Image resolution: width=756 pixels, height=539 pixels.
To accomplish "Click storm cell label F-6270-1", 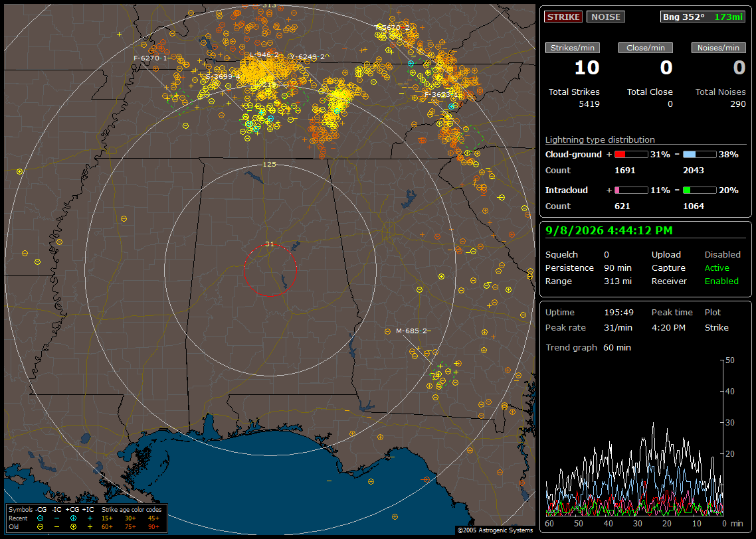I will click(x=150, y=58).
